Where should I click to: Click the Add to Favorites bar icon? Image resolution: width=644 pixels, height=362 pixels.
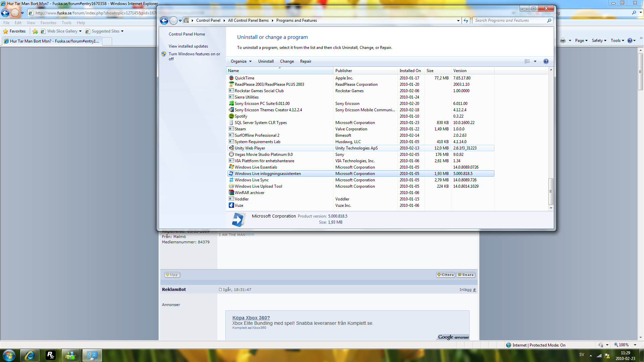[35, 31]
